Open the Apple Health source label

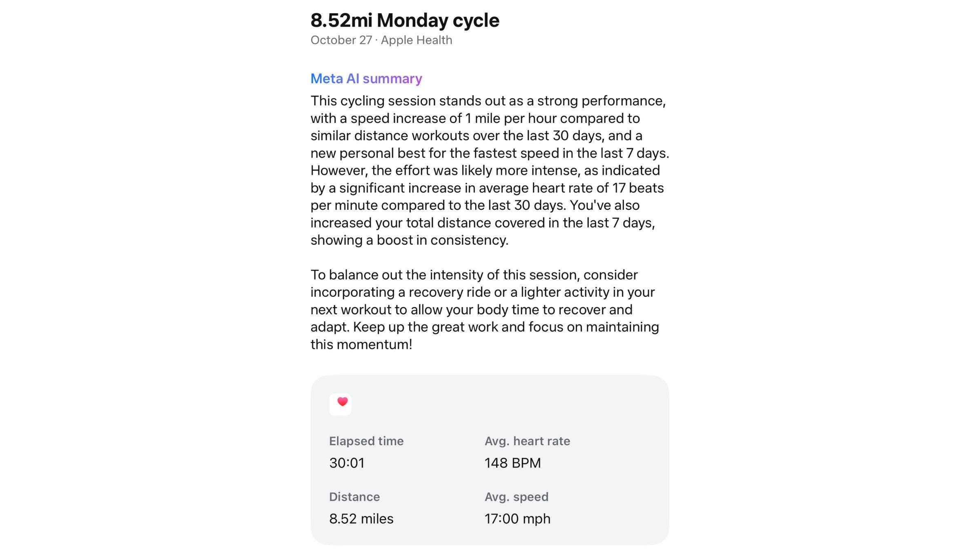pyautogui.click(x=416, y=40)
